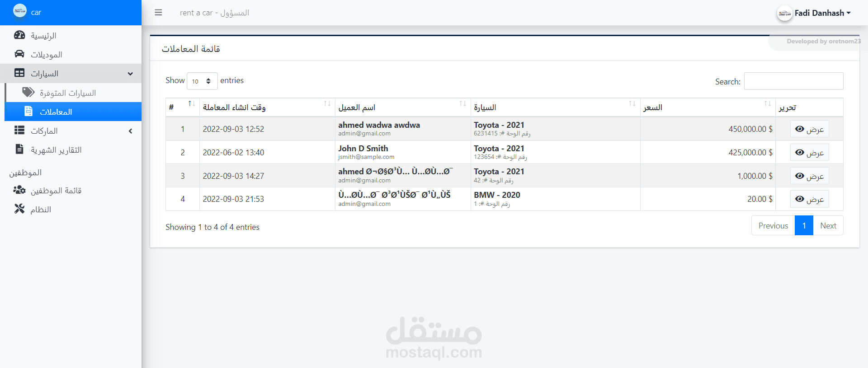Image resolution: width=868 pixels, height=368 pixels.
Task: Go to page 1 in pagination
Action: coord(804,225)
